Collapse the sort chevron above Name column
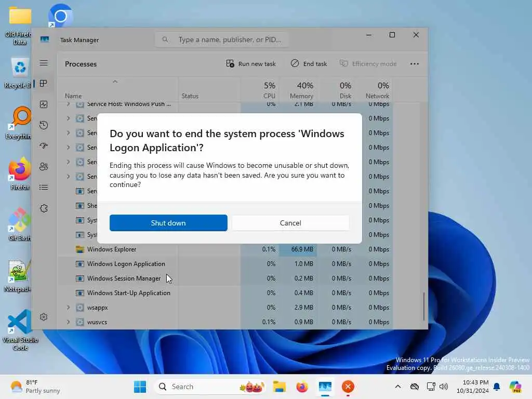Image resolution: width=532 pixels, height=399 pixels. point(115,82)
